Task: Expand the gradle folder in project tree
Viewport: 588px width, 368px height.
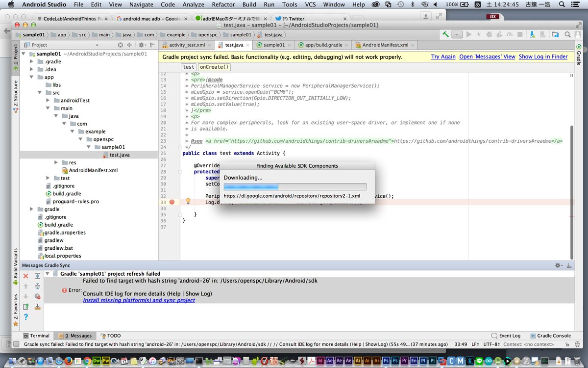Action: pyautogui.click(x=32, y=209)
